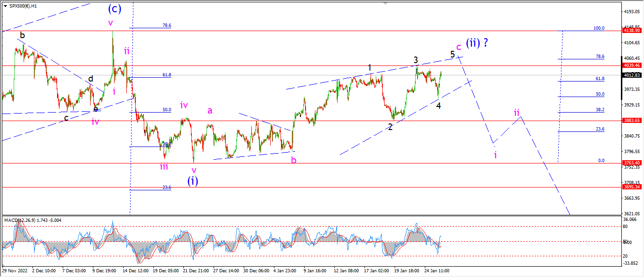Select the blue (i) wave label

pos(192,180)
